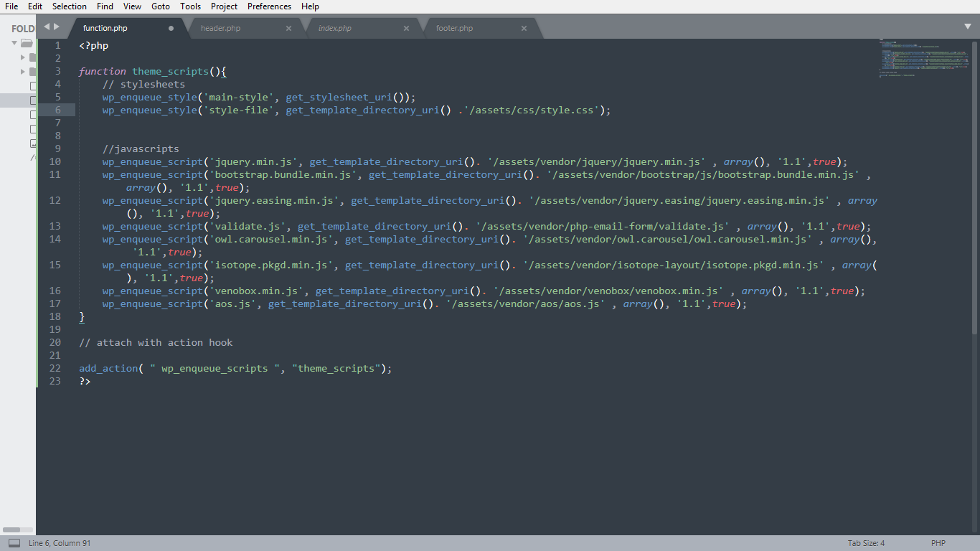This screenshot has width=980, height=551.
Task: Collapse the root folder in sidebar
Action: 14,43
